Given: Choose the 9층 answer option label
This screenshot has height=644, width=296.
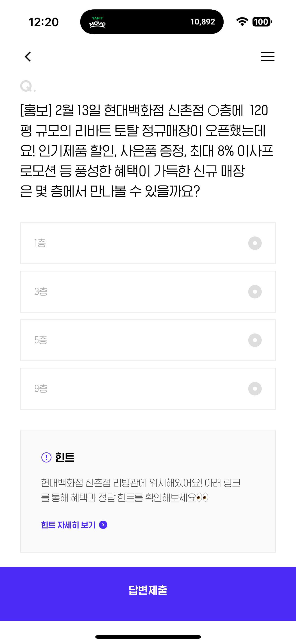Looking at the screenshot, I should (x=41, y=388).
